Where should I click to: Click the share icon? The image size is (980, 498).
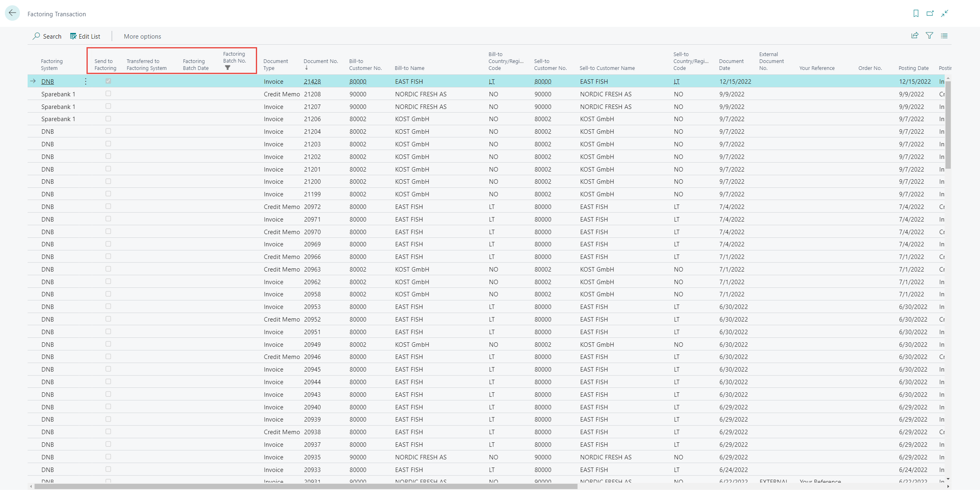point(915,36)
